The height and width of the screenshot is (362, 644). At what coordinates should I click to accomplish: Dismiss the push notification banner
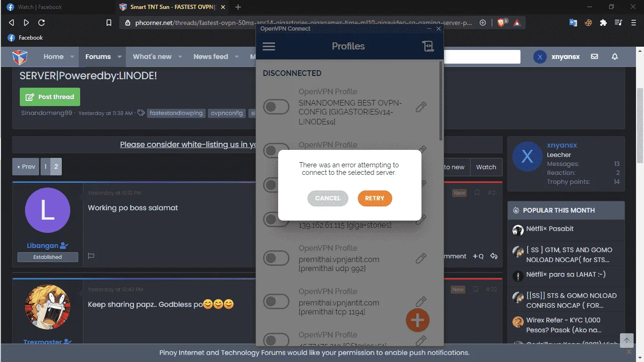click(629, 352)
